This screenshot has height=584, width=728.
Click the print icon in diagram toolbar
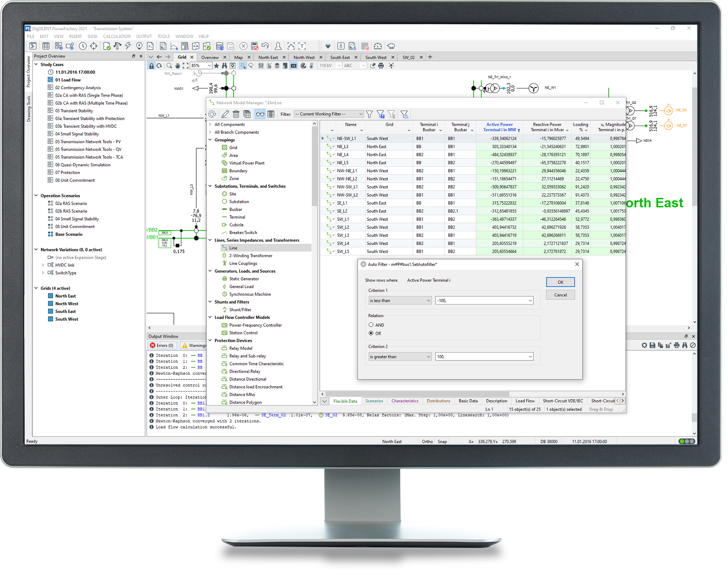(x=381, y=66)
